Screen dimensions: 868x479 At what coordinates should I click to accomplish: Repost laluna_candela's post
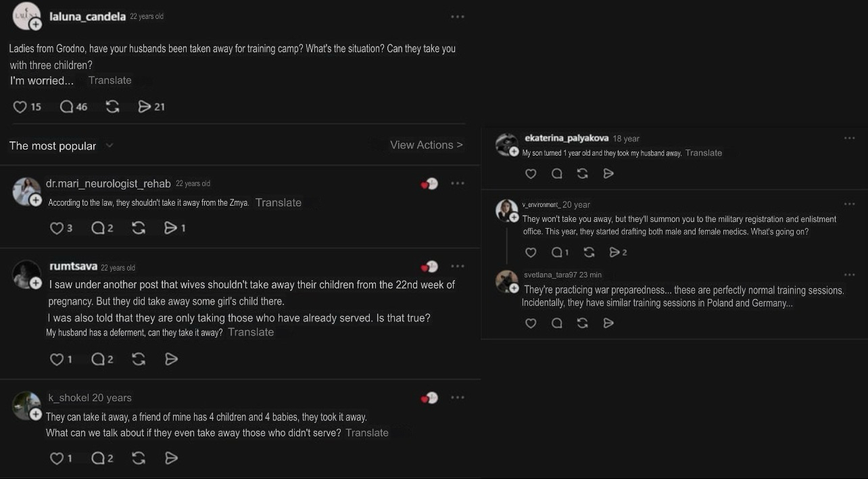113,107
